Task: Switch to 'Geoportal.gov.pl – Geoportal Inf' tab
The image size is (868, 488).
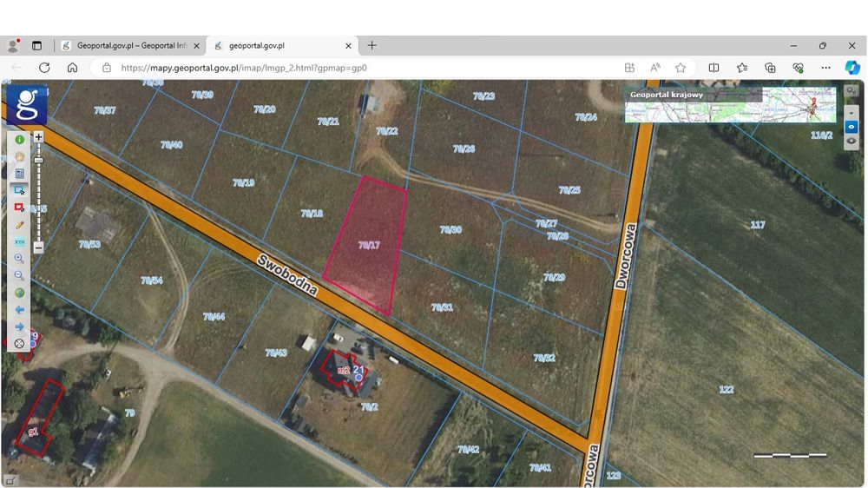Action: 131,46
